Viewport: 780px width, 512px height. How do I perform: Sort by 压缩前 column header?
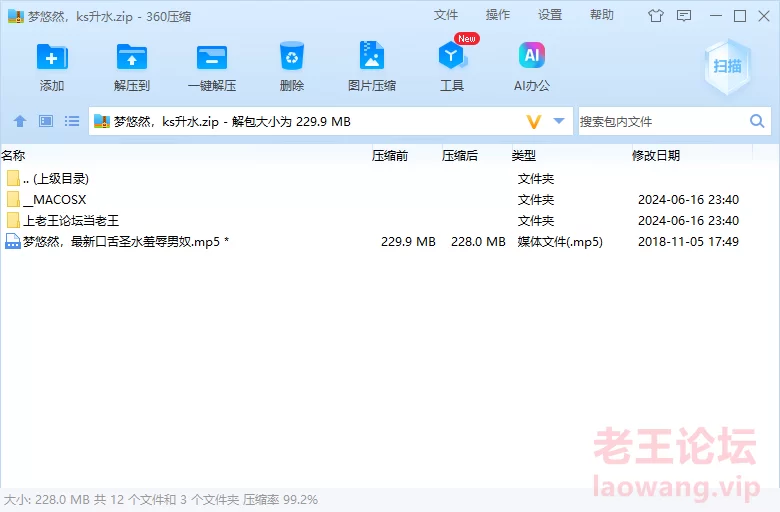[x=390, y=156]
